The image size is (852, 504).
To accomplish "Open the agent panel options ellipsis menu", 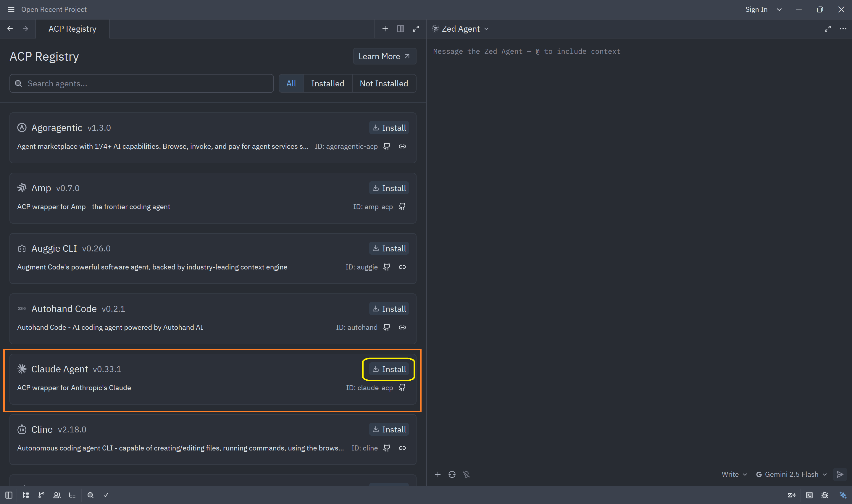I will (843, 29).
